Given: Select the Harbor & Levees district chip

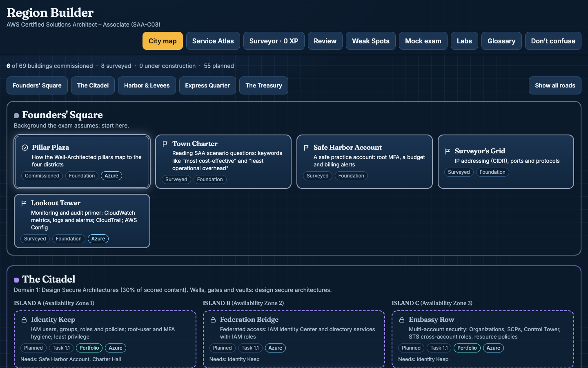Looking at the screenshot, I should 147,85.
